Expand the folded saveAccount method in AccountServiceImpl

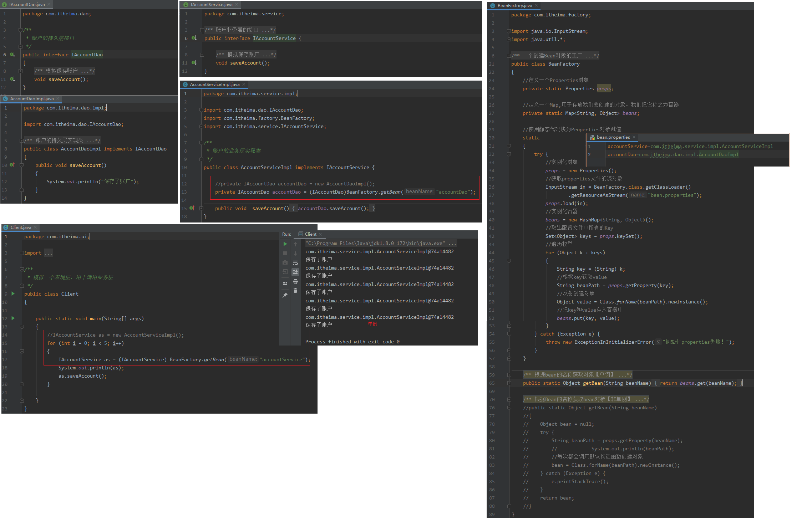[x=201, y=208]
